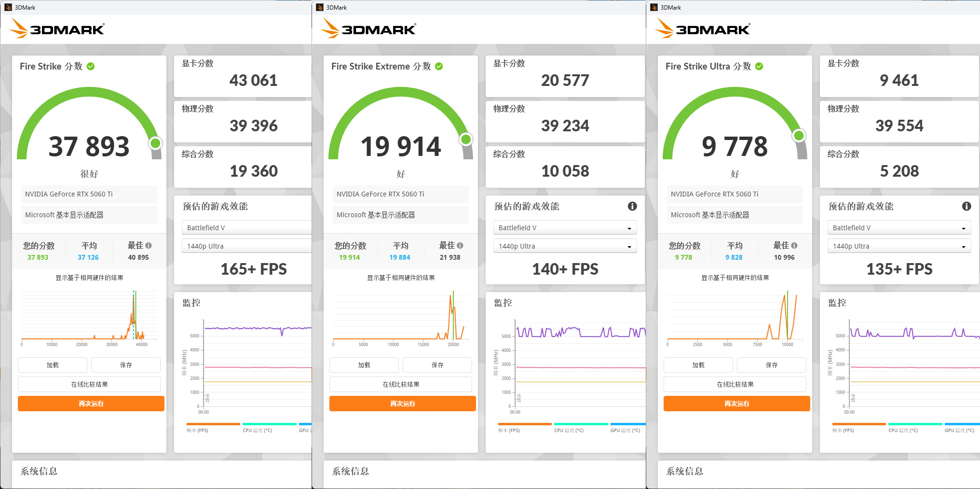Click orange 再次运行 in the Fire Strike Extreme window

pyautogui.click(x=403, y=404)
